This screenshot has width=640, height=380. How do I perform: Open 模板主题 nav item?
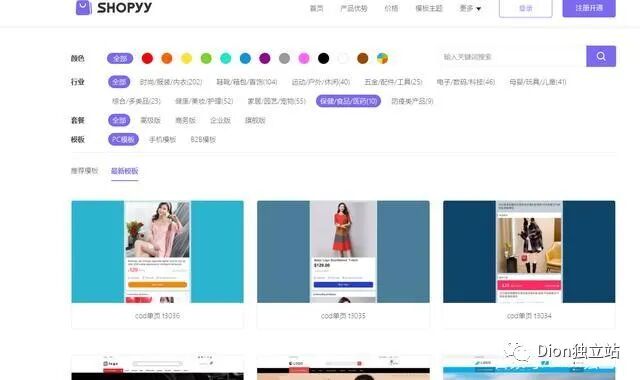(x=429, y=8)
